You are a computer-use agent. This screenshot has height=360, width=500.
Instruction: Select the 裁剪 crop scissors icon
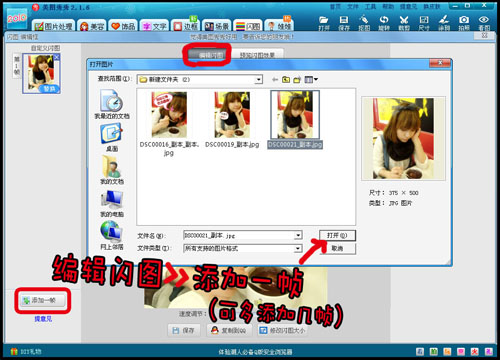tap(404, 23)
